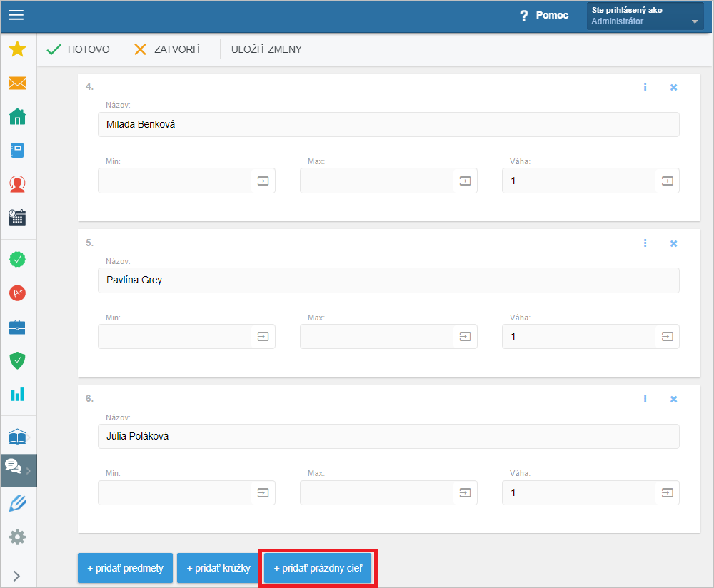This screenshot has height=588, width=714.
Task: Click ZATVORIŤ to close
Action: [168, 49]
